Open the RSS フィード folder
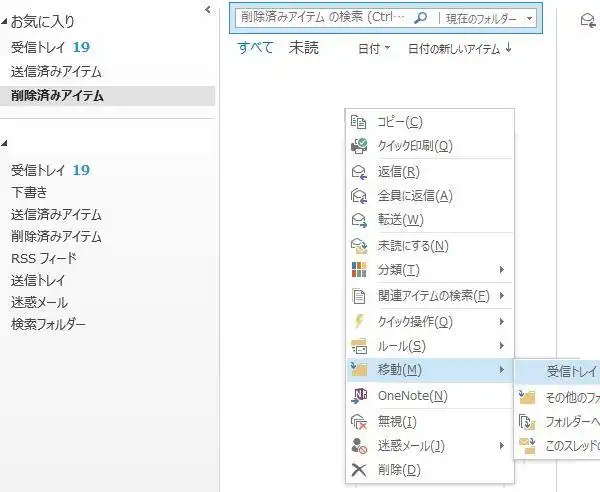This screenshot has height=492, width=600. coord(44,258)
